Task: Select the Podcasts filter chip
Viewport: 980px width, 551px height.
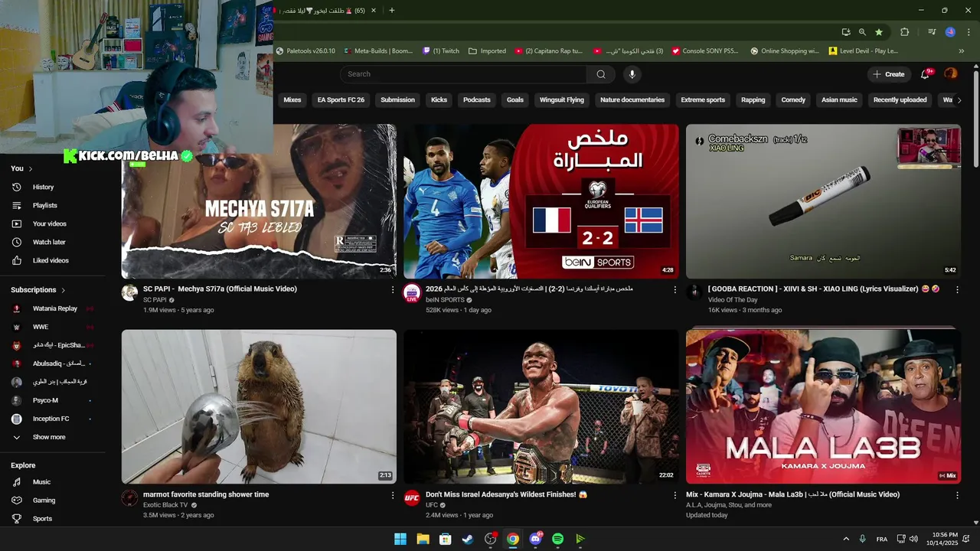Action: 476,99
